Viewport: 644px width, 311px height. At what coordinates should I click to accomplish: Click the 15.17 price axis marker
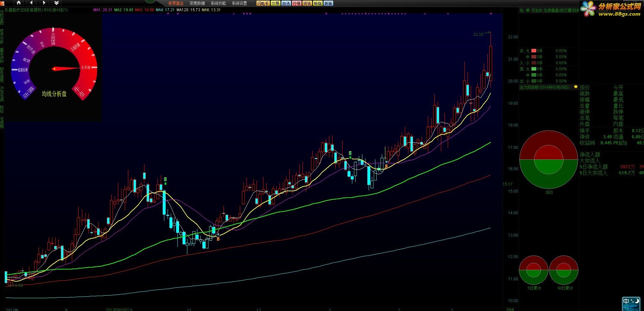pos(507,184)
